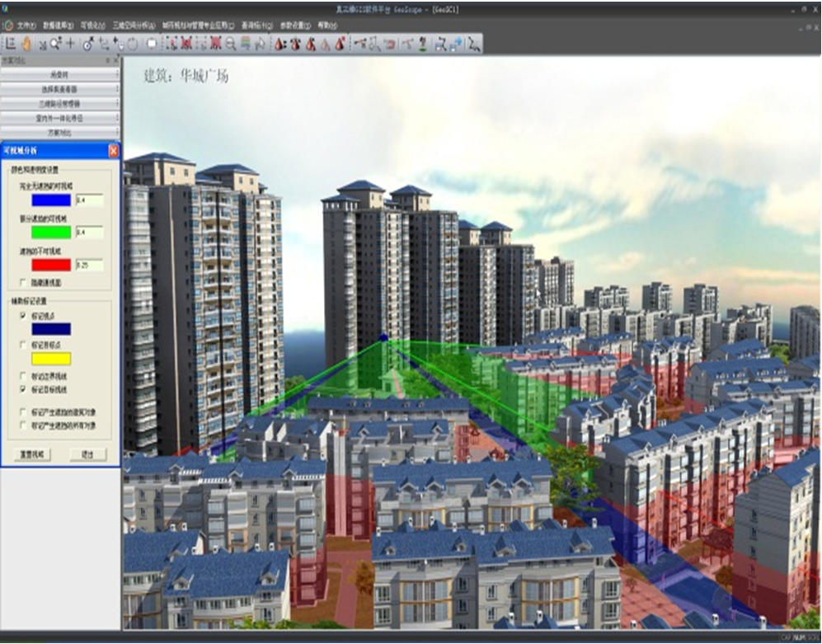Viewport: 822px width, 644px height.
Task: Select the circular lasso selection tool
Action: tap(132, 44)
